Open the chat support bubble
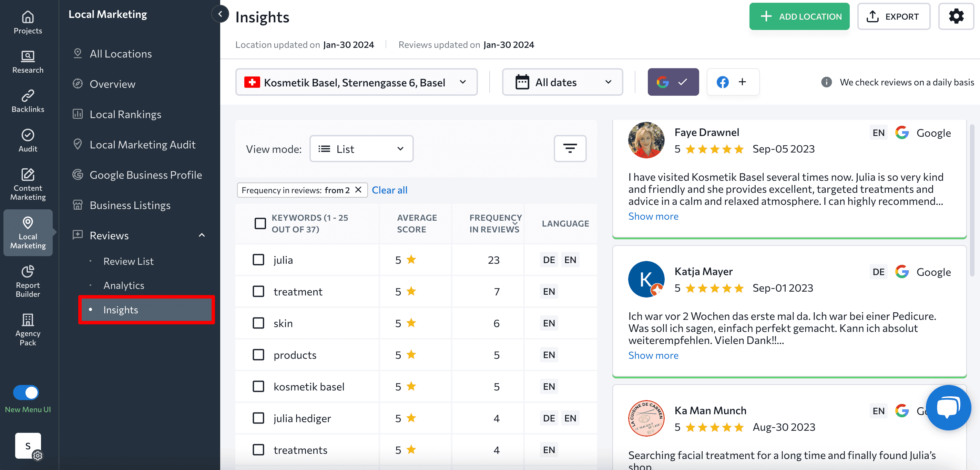980x470 pixels. (948, 408)
